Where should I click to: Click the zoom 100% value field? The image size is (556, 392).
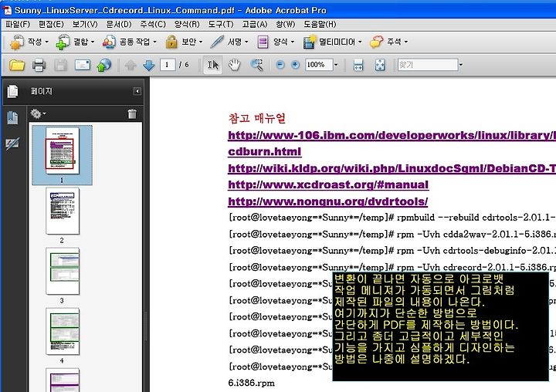[318, 65]
